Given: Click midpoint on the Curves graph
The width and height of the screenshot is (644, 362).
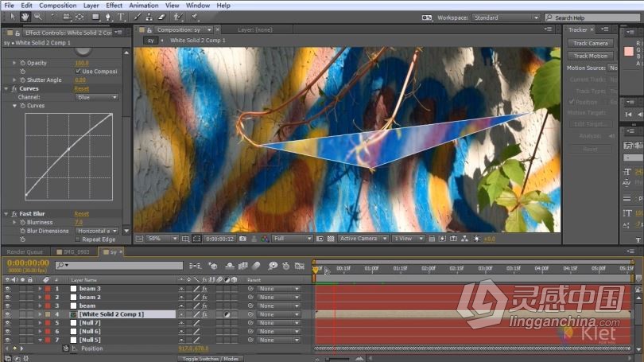Looking at the screenshot, I should (68, 149).
